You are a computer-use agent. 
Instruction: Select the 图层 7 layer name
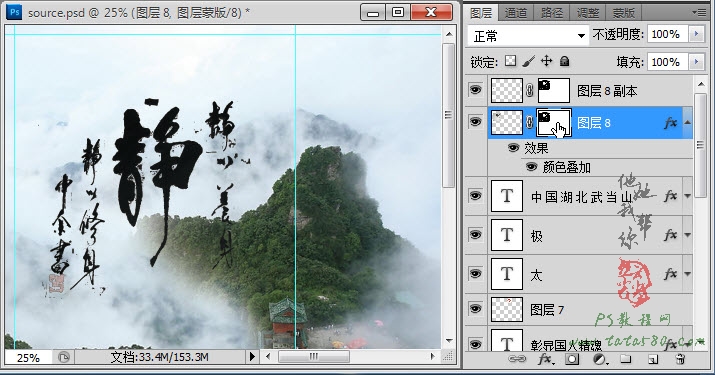pyautogui.click(x=547, y=310)
